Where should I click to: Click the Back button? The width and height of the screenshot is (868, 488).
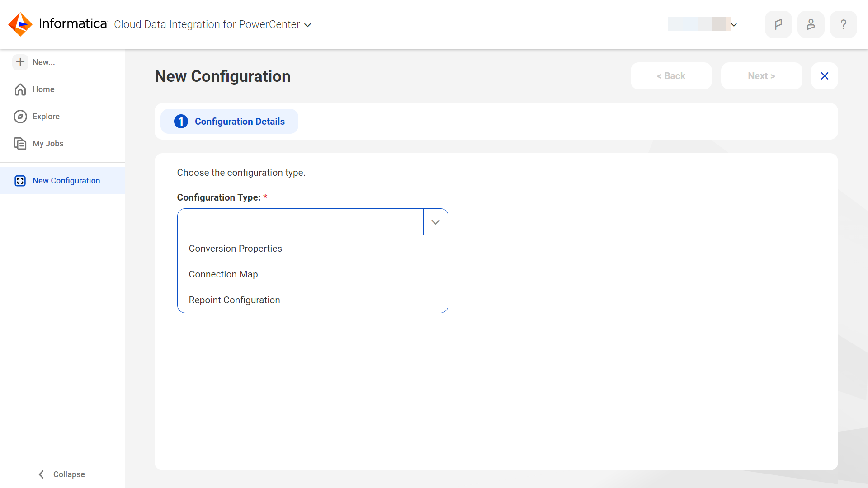click(671, 76)
